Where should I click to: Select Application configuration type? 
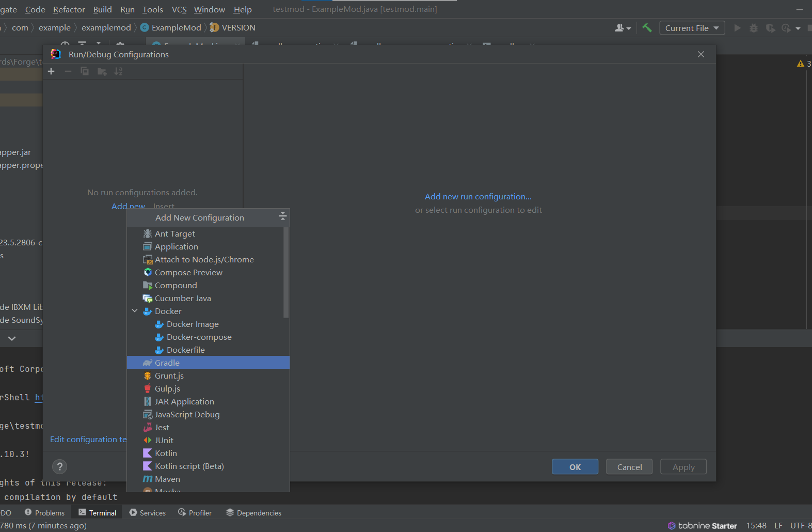pos(208,246)
